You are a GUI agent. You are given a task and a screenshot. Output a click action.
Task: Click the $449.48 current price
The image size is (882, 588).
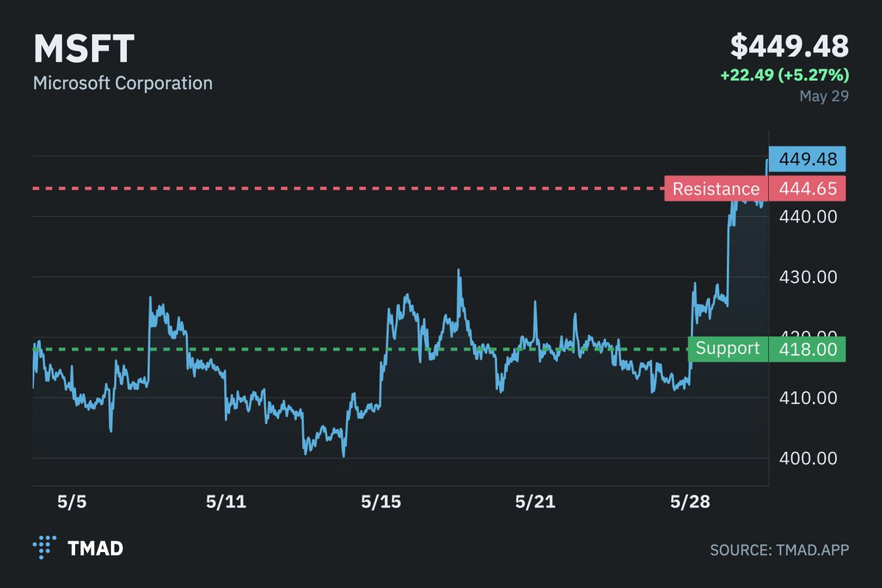pos(789,46)
